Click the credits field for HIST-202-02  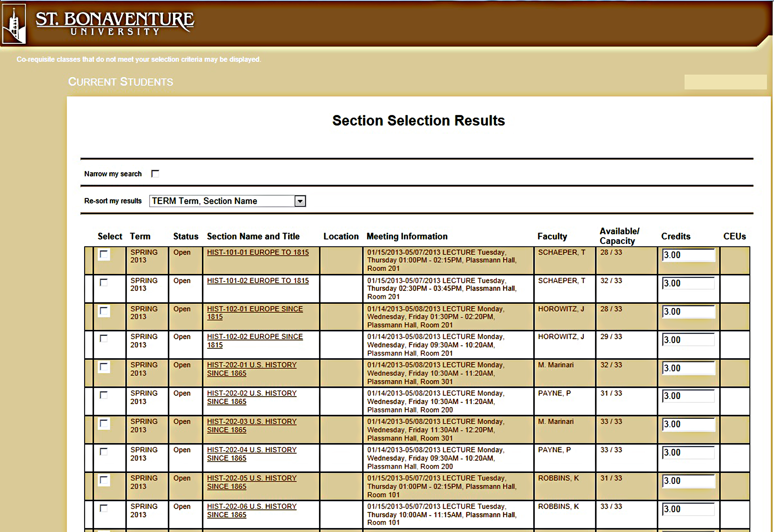click(x=688, y=396)
